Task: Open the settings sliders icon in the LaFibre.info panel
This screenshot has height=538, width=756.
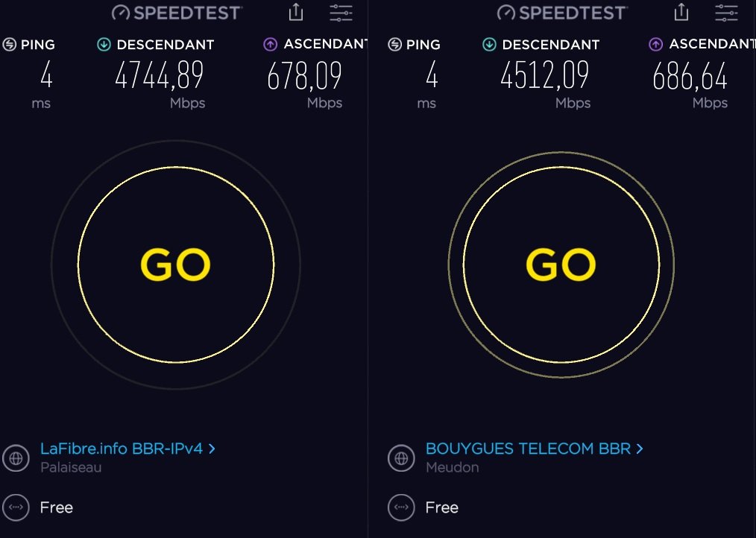Action: click(341, 12)
